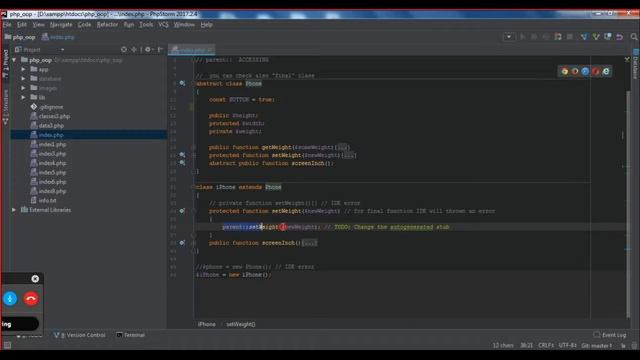Expand folded getWeight function body
The width and height of the screenshot is (640, 360).
[x=342, y=147]
